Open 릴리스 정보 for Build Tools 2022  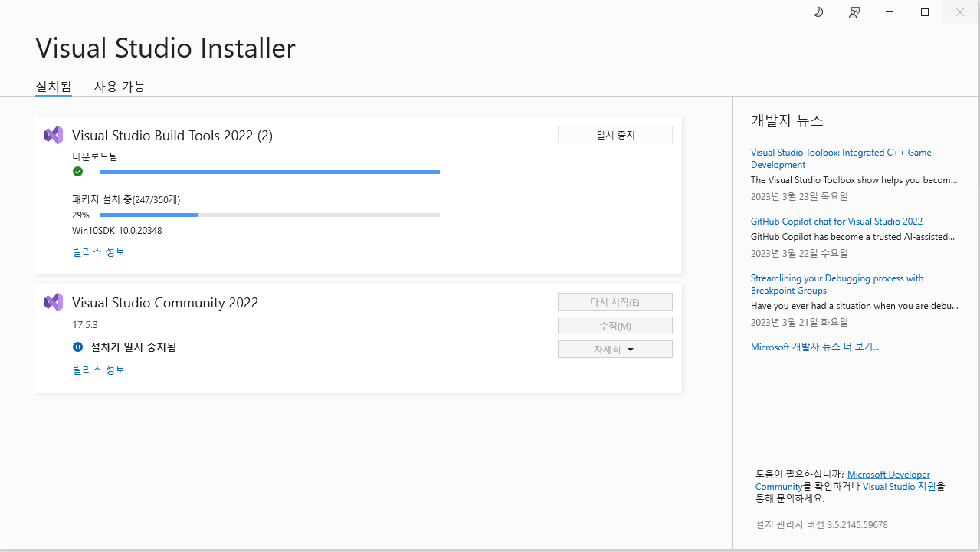(98, 251)
